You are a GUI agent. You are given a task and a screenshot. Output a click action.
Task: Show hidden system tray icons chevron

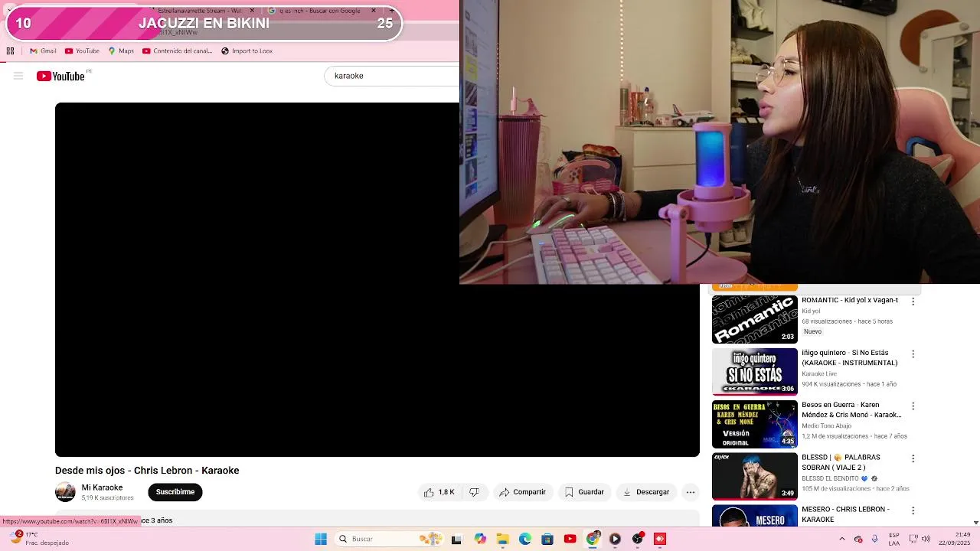[842, 539]
